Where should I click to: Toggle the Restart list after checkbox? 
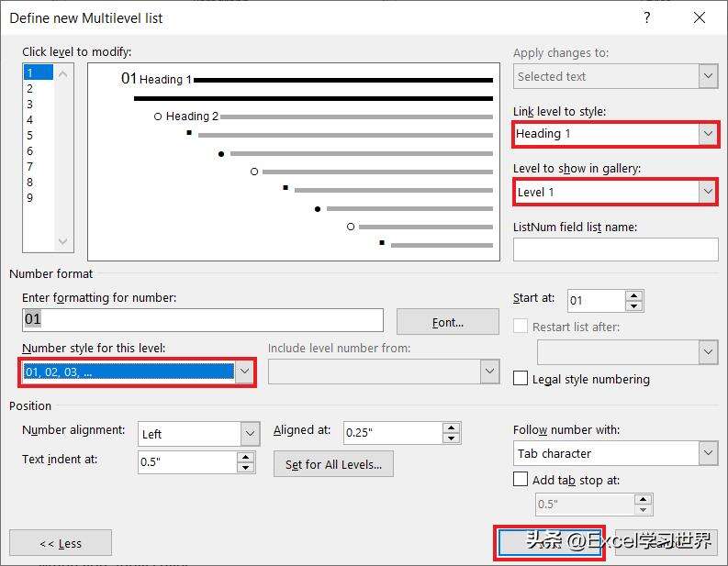pyautogui.click(x=521, y=326)
